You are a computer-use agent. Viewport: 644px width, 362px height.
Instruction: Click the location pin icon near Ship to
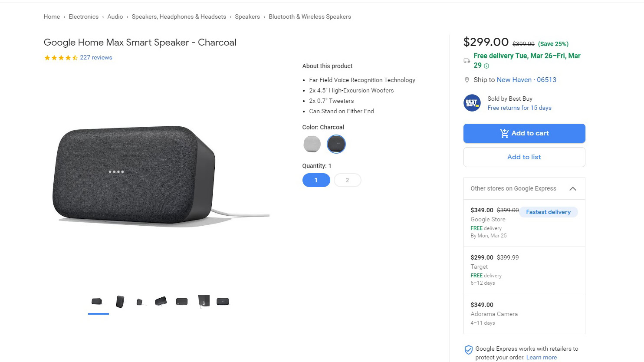[x=467, y=80]
